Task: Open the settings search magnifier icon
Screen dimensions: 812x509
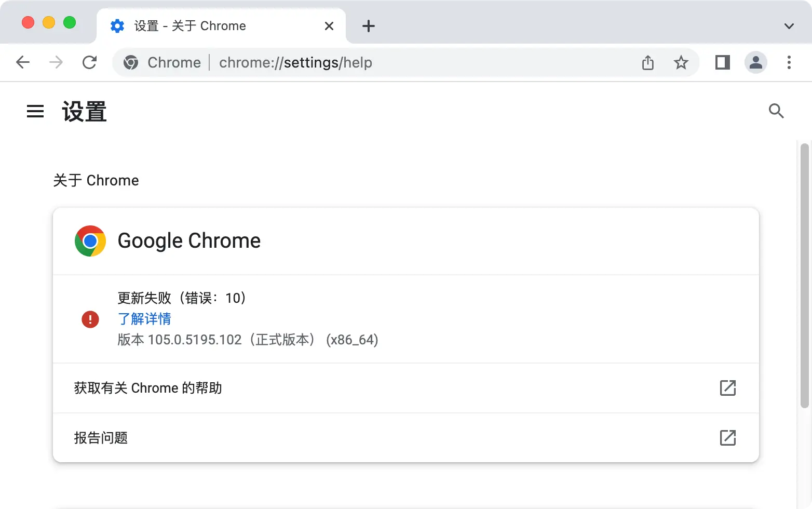Action: click(x=776, y=111)
